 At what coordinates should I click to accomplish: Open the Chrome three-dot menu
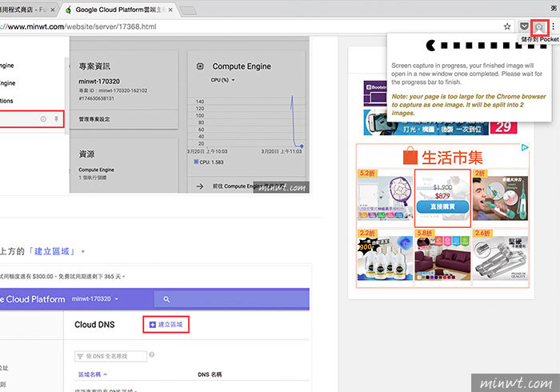pyautogui.click(x=554, y=26)
